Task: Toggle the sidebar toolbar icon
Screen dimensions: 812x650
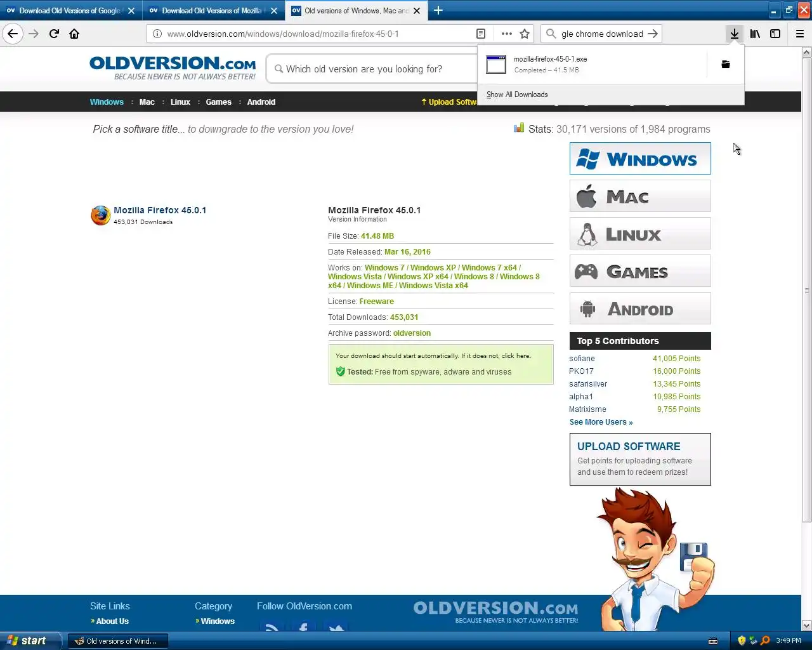Action: coord(775,34)
